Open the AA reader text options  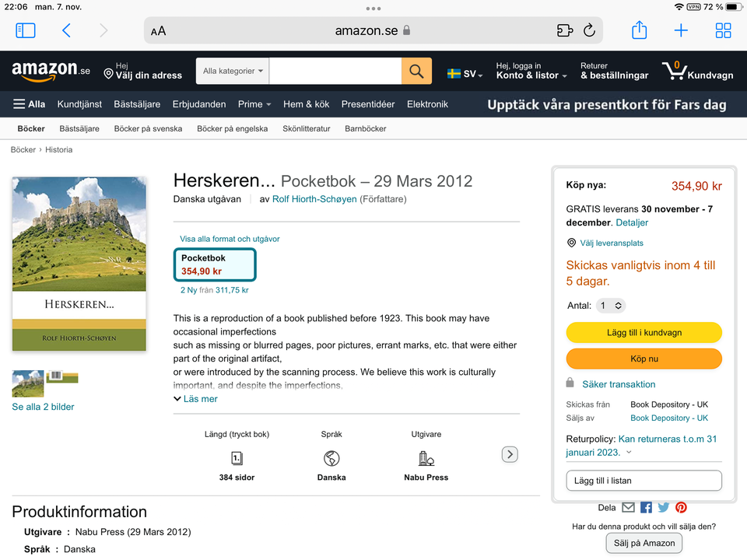click(158, 31)
